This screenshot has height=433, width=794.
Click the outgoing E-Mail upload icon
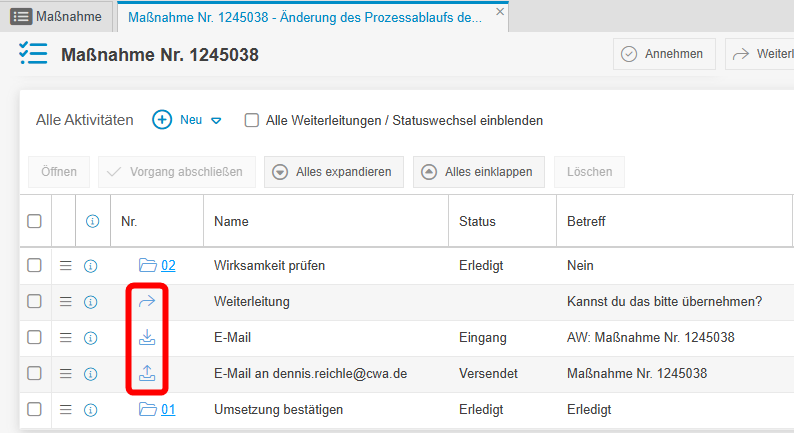(147, 373)
